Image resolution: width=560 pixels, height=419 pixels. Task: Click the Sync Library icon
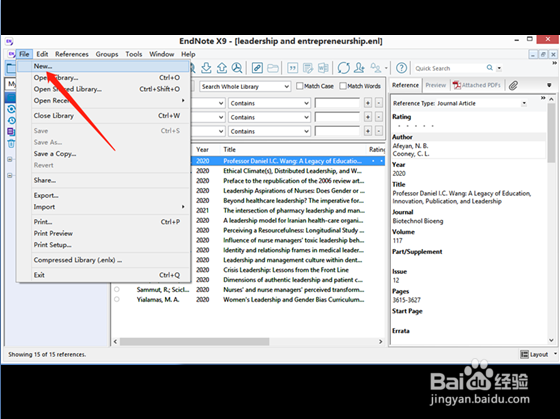coord(344,68)
